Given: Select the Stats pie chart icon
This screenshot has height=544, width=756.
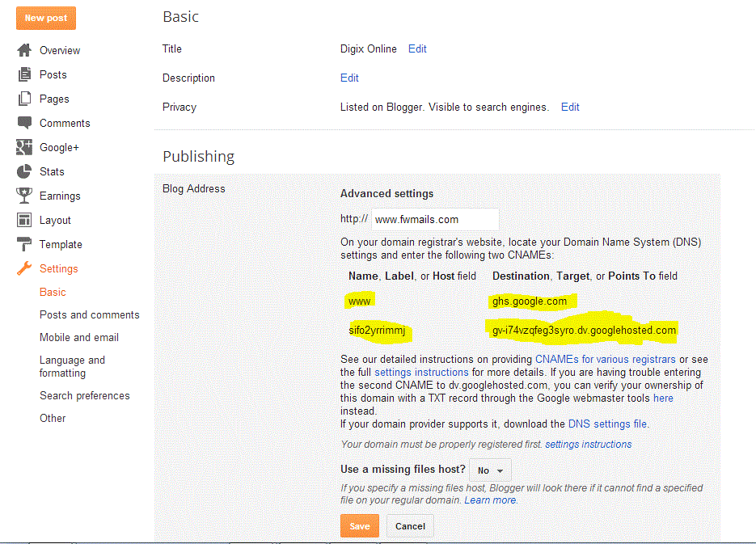Looking at the screenshot, I should click(24, 171).
